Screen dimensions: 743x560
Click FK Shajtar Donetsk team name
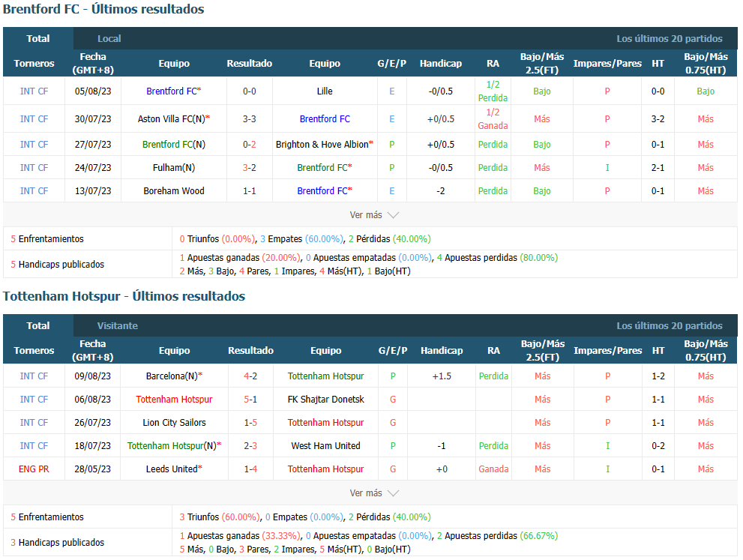[x=325, y=400]
